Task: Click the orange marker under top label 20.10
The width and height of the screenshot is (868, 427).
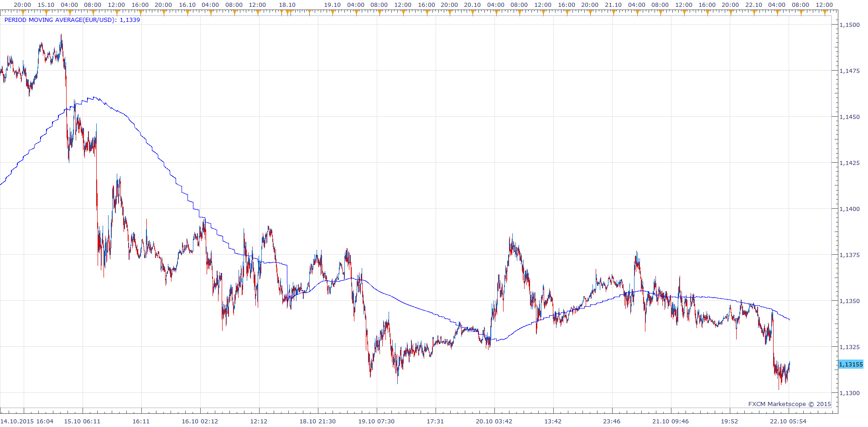Action: click(x=473, y=12)
